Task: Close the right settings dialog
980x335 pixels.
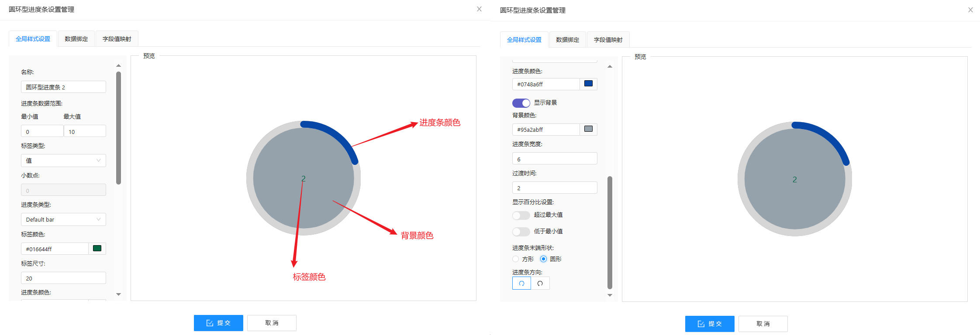Action: [x=970, y=10]
